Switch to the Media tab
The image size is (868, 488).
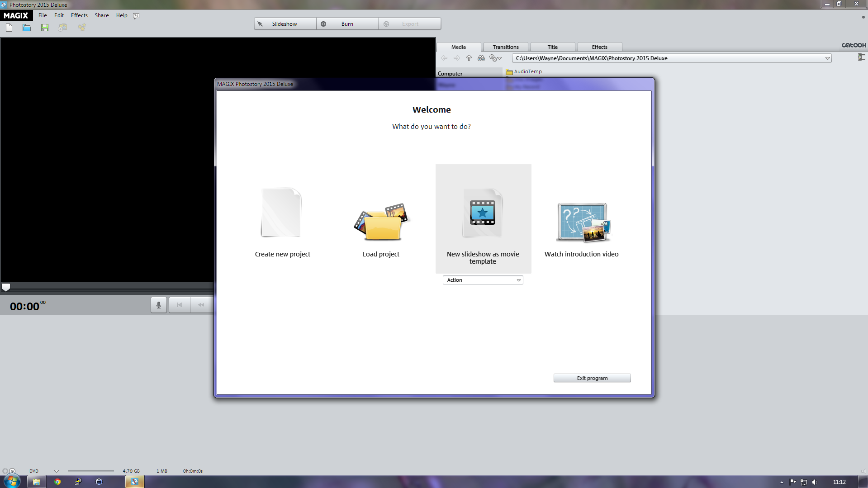tap(458, 47)
